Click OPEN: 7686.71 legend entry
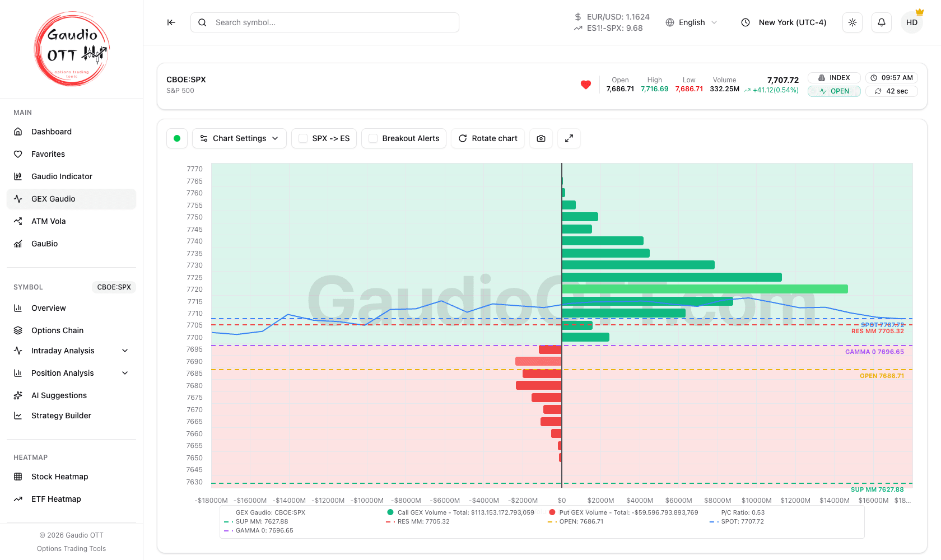This screenshot has height=560, width=941. tap(576, 521)
